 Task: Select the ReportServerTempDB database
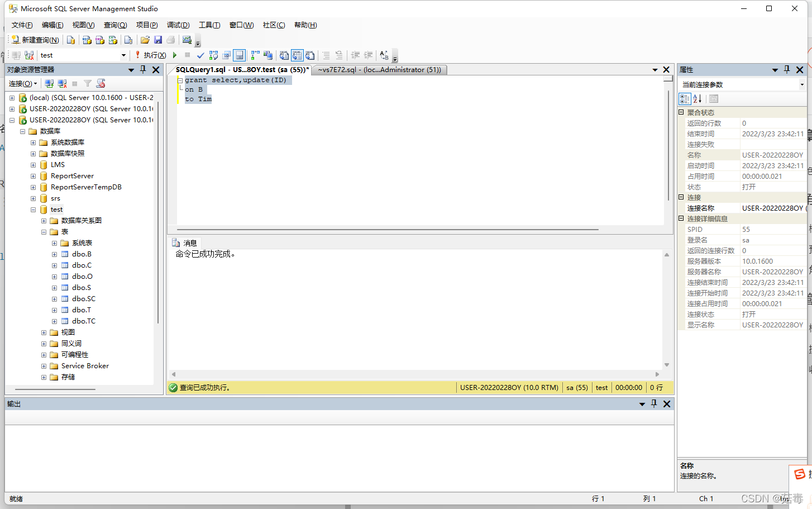(86, 187)
